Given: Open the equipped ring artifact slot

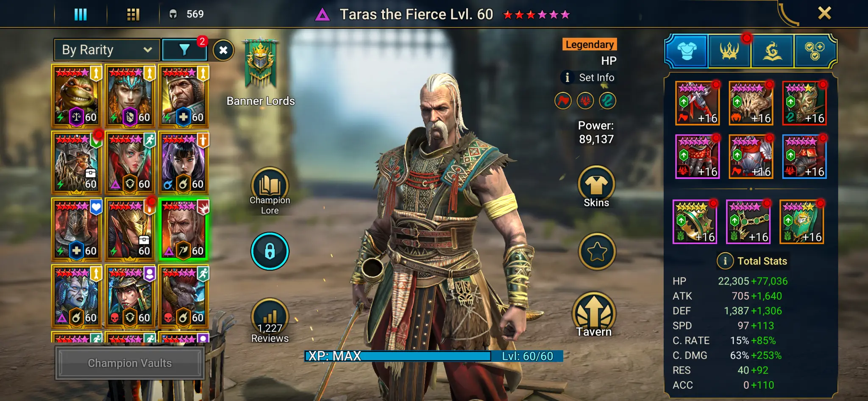Looking at the screenshot, I should point(695,222).
